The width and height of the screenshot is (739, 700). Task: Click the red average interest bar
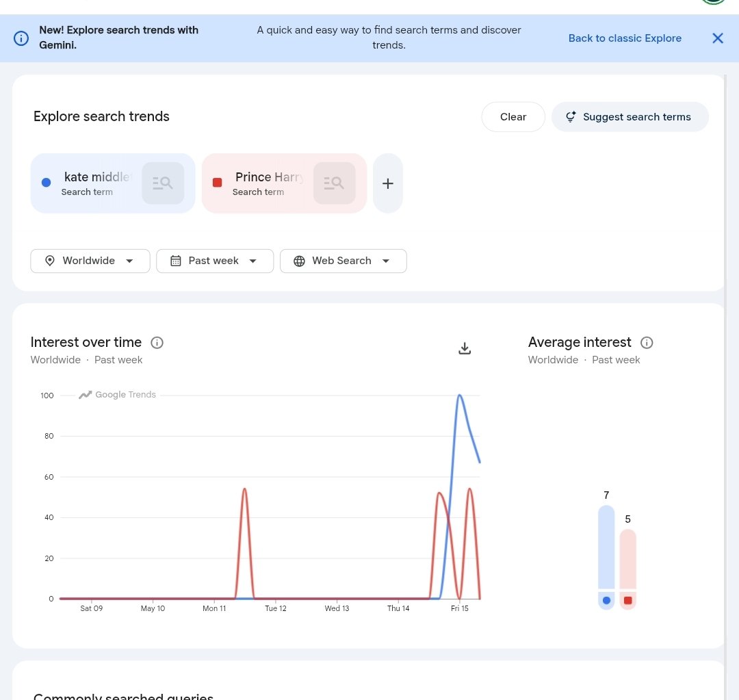point(627,559)
